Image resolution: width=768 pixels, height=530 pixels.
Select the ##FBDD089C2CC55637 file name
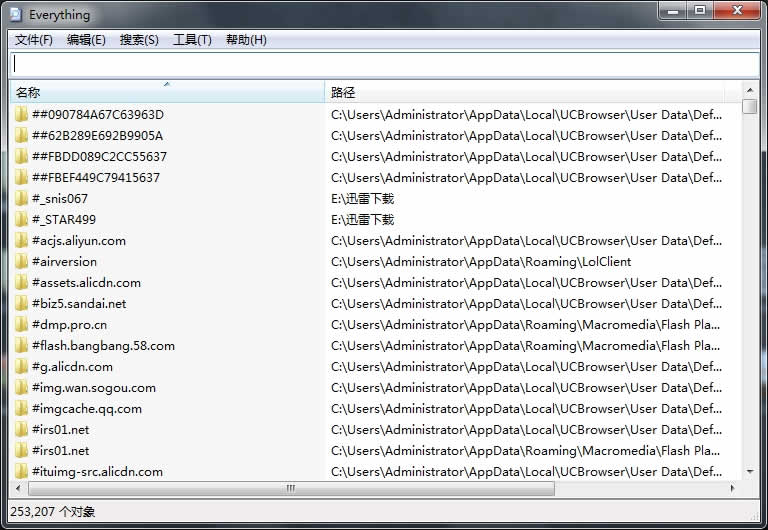tap(99, 157)
